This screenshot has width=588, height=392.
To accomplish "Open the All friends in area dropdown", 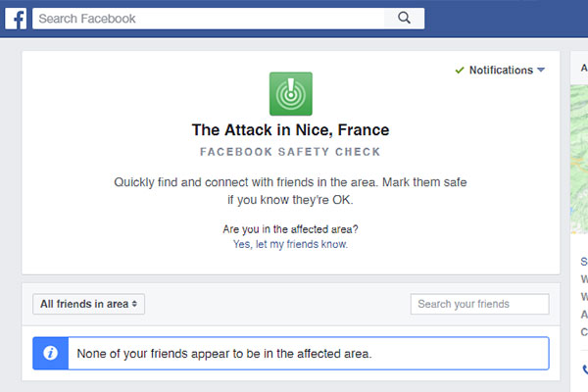I will click(x=88, y=304).
